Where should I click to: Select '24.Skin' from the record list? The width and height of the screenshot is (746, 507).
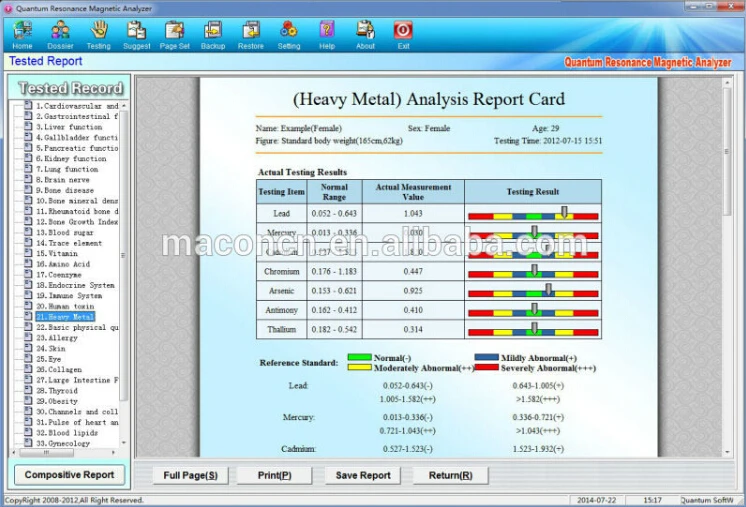click(53, 348)
